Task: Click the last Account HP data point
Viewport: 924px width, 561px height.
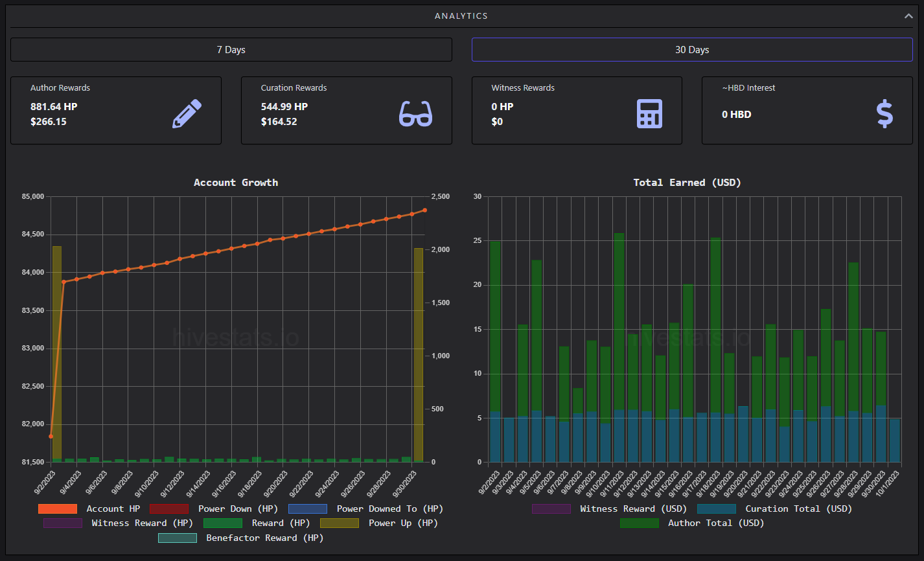Action: pos(425,210)
